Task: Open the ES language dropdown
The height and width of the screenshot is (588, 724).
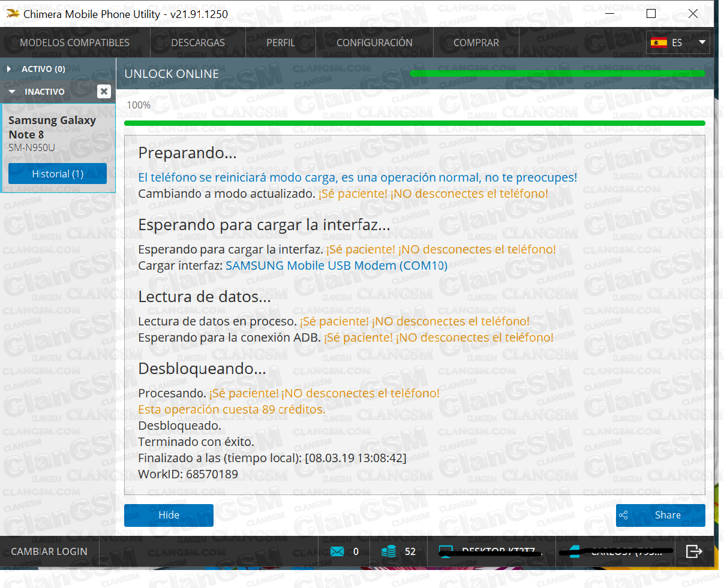Action: (x=678, y=43)
